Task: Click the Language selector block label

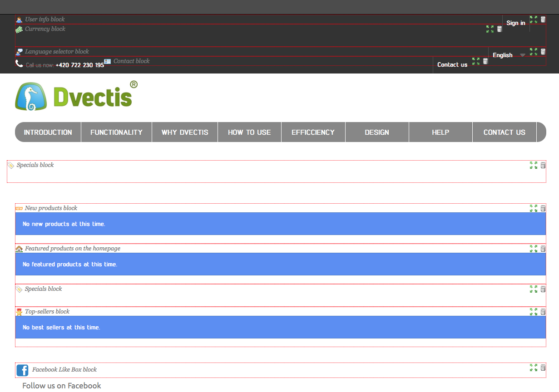Action: click(57, 51)
